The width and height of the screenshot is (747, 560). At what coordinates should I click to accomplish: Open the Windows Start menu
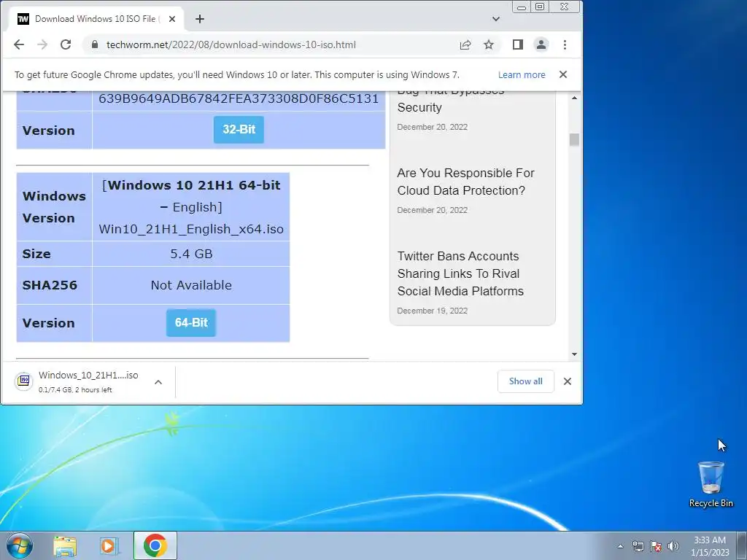(x=20, y=545)
